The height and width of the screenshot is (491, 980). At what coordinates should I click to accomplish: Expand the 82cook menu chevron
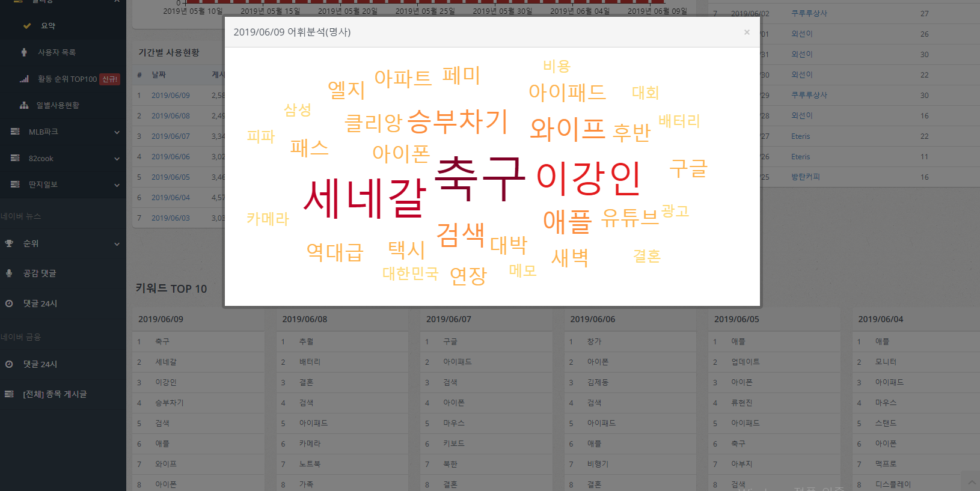[117, 159]
